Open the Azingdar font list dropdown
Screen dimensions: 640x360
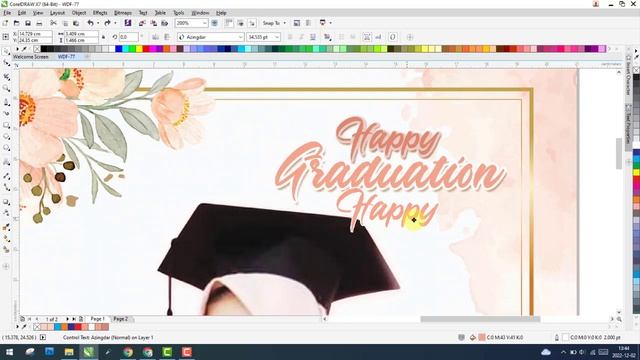[x=240, y=37]
